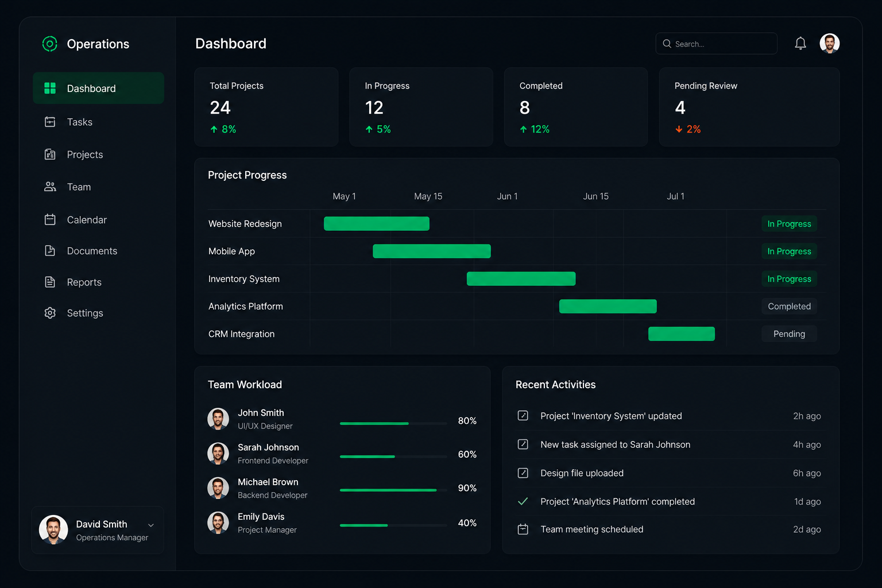Click the May 15 timeline label

428,196
